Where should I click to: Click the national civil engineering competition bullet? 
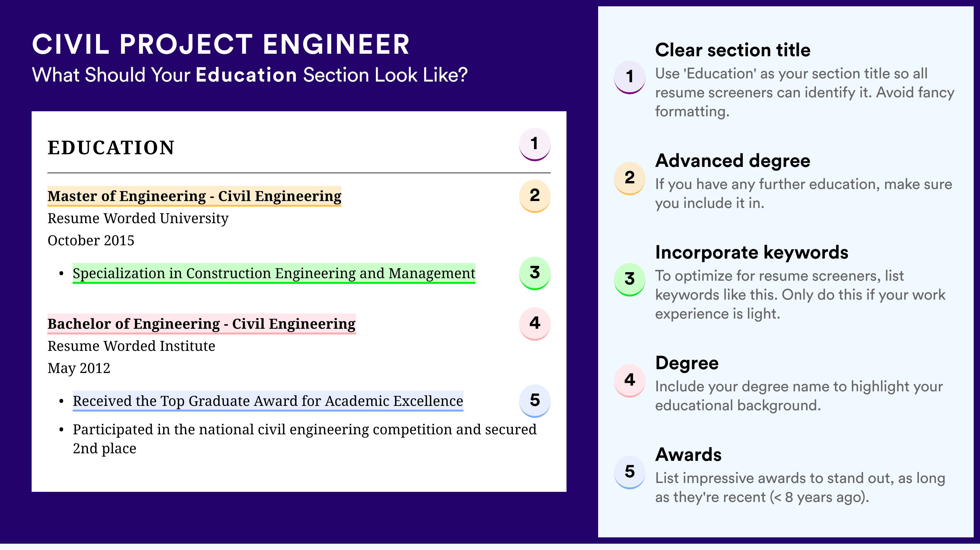[304, 438]
